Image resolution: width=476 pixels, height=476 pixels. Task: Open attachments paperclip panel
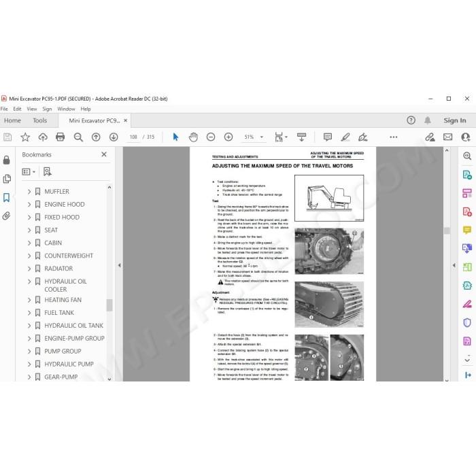coord(6,216)
